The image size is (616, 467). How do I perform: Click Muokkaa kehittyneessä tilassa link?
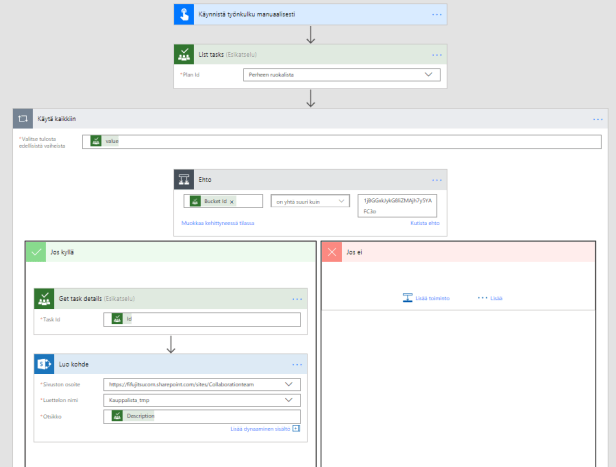point(217,222)
